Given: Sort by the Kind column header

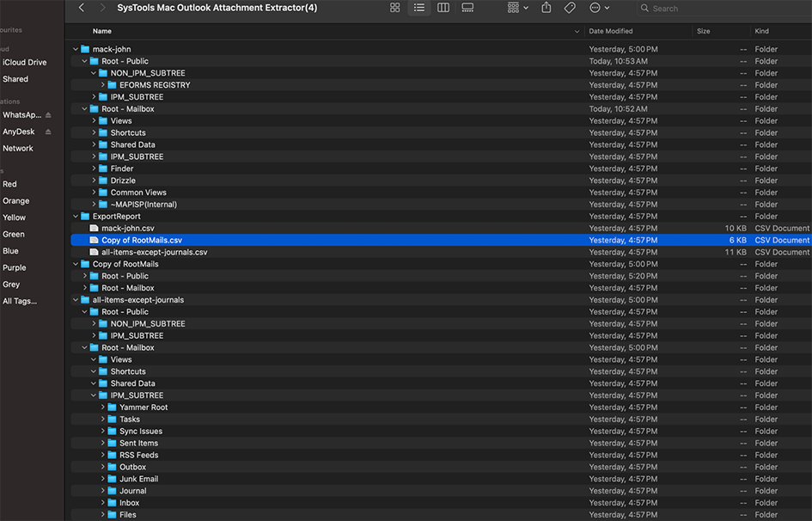Looking at the screenshot, I should (x=761, y=31).
